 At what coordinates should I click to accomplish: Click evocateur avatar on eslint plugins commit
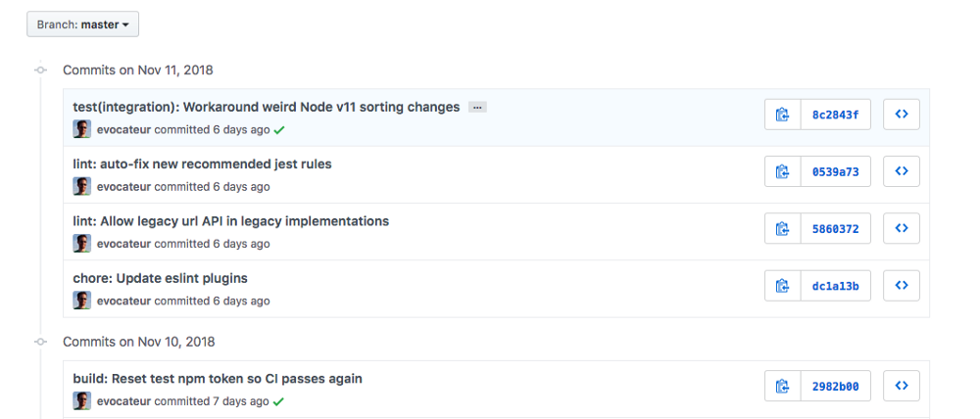click(82, 301)
